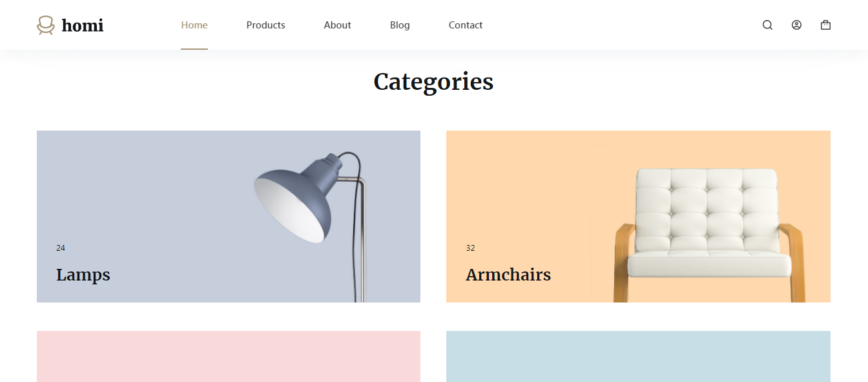Go to the Home menu item
This screenshot has width=868, height=382.
(194, 25)
